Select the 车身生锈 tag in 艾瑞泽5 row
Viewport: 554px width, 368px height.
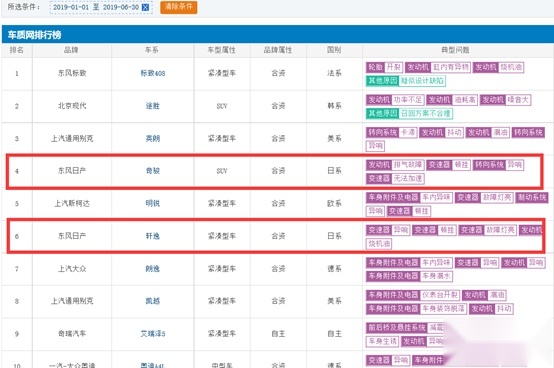tap(382, 342)
